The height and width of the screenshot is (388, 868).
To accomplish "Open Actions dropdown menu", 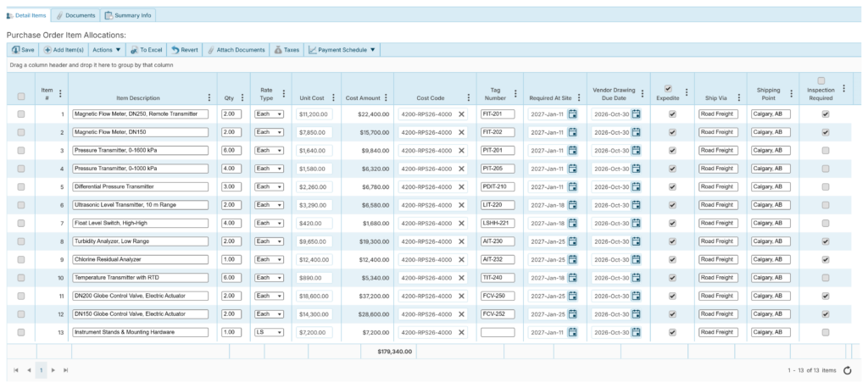I will (x=106, y=50).
